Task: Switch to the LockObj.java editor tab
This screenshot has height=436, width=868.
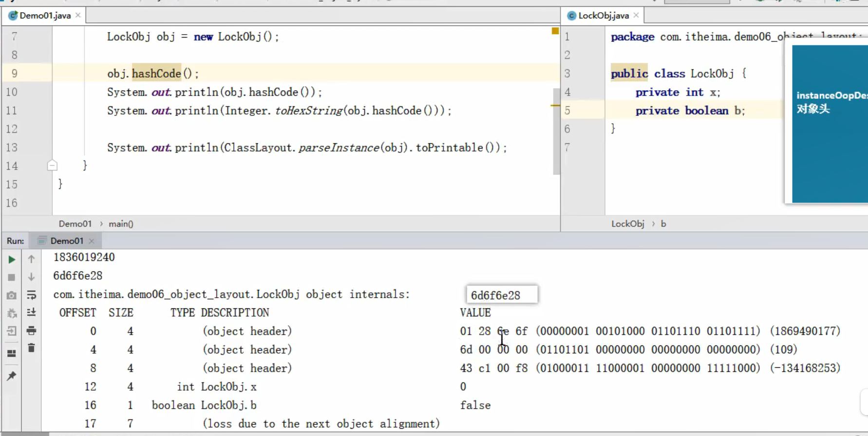Action: 603,16
